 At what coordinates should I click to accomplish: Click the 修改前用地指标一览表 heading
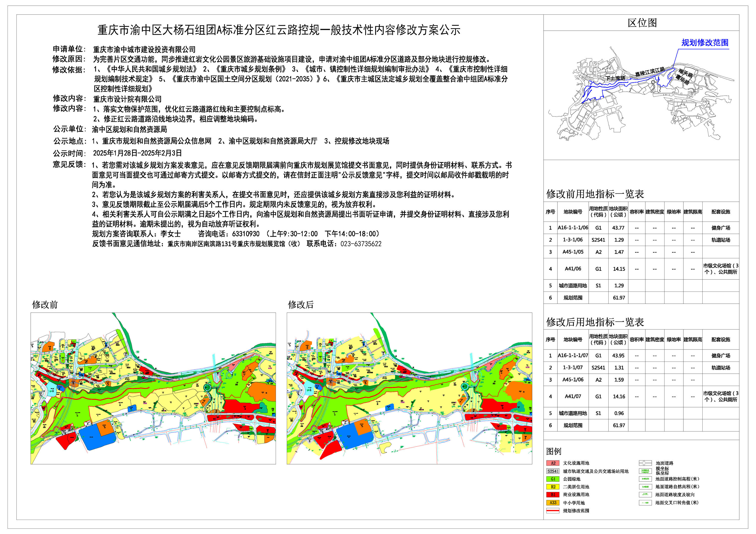(595, 194)
